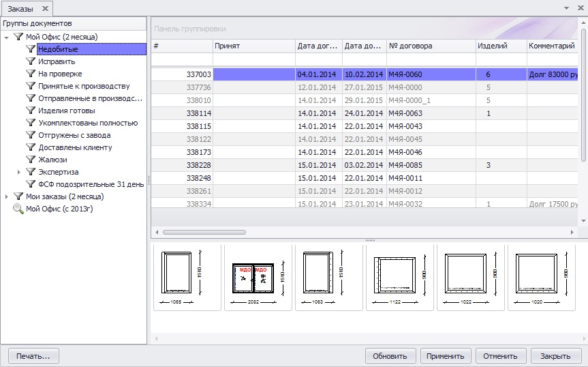The height and width of the screenshot is (367, 588).
Task: Click the vertical scrollbar of the orders grid
Action: 583,96
